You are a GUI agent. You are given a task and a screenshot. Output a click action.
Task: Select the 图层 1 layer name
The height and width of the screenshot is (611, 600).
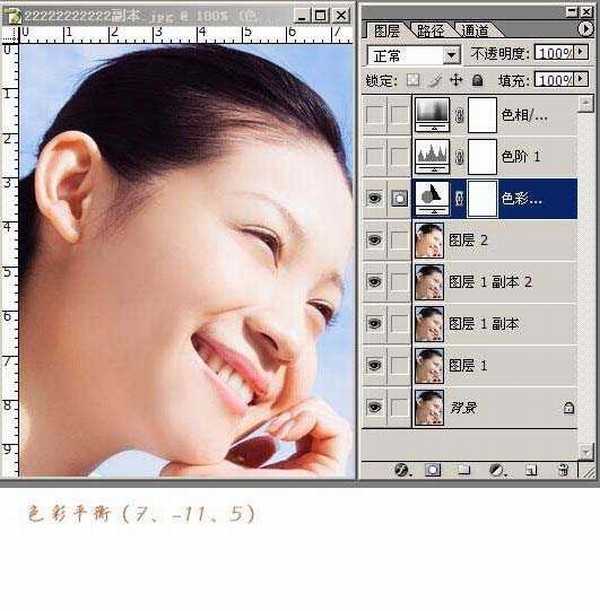(x=468, y=366)
